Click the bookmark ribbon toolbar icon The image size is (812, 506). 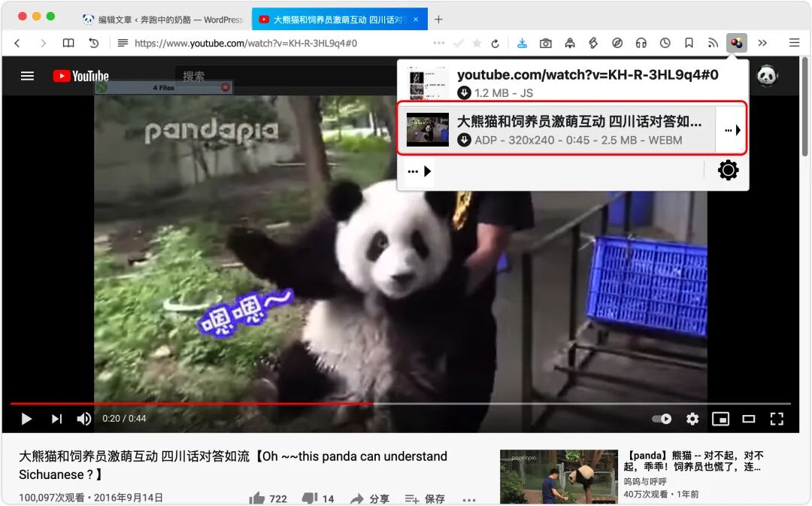[689, 43]
